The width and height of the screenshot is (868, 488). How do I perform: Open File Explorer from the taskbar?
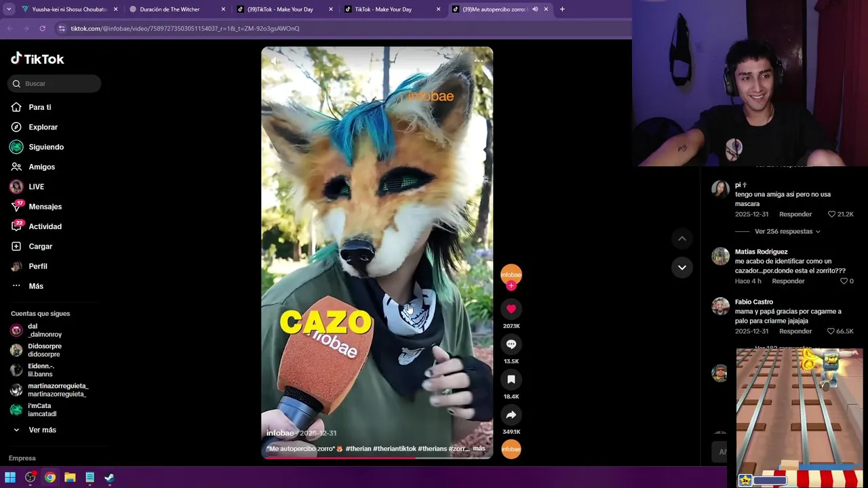pos(70,477)
